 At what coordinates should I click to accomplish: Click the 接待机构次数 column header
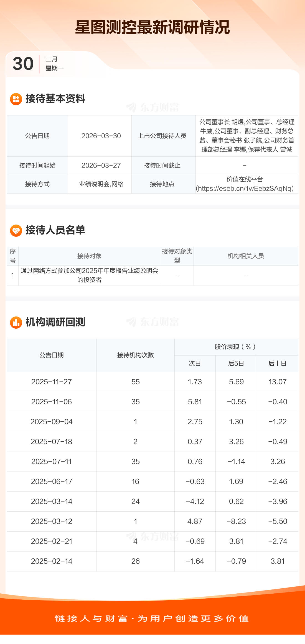point(136,355)
